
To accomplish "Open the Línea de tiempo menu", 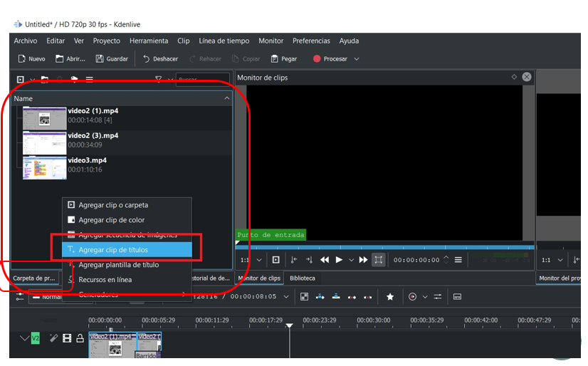I will coord(224,41).
